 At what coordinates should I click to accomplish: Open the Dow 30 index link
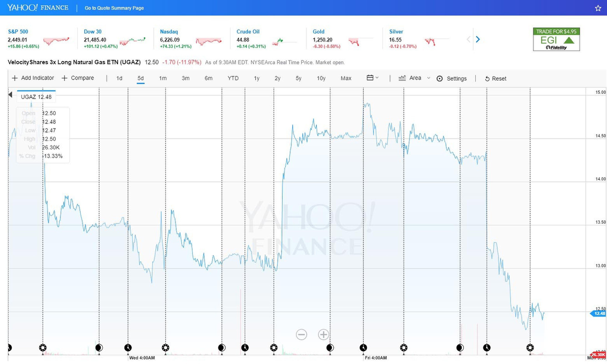[92, 31]
